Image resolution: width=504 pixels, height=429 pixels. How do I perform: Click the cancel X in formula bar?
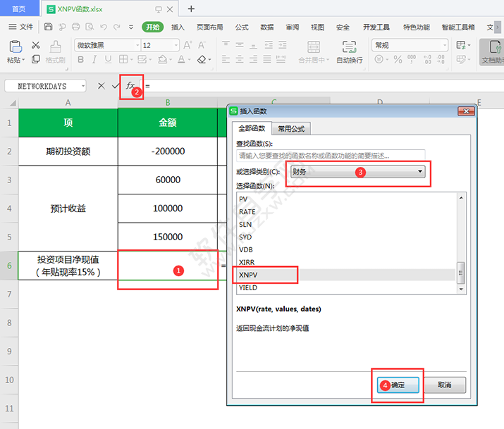[102, 86]
